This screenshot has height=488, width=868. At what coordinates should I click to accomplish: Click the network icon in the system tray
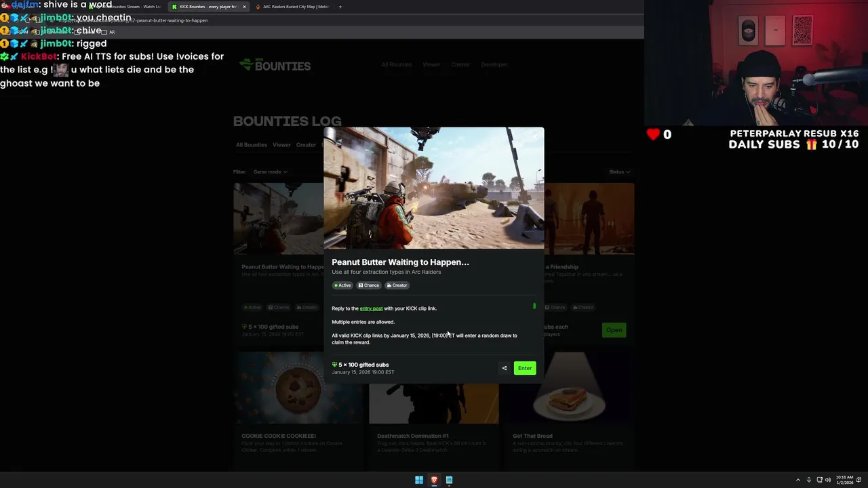pyautogui.click(x=819, y=480)
